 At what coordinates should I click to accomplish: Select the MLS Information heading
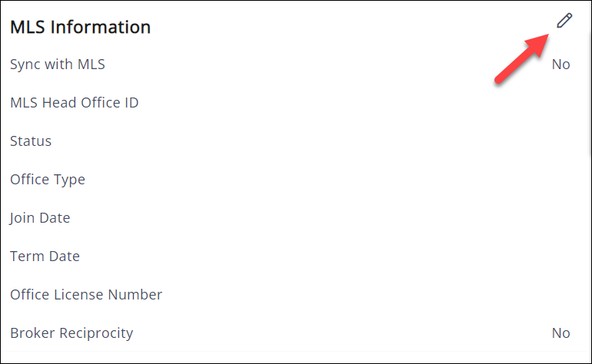tap(80, 27)
